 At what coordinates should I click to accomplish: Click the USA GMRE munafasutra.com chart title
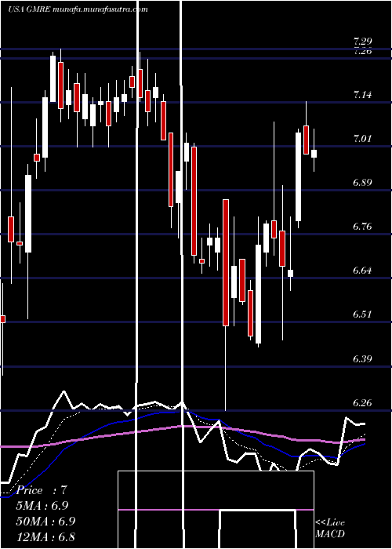coord(78,9)
